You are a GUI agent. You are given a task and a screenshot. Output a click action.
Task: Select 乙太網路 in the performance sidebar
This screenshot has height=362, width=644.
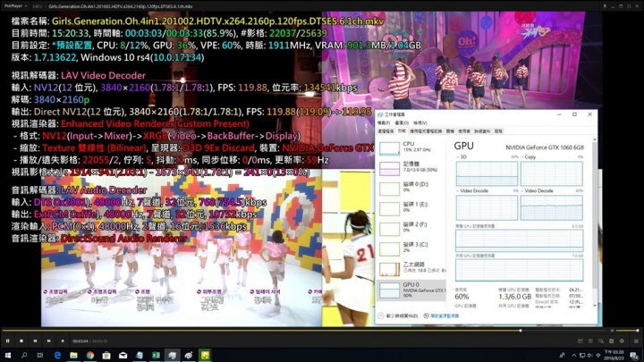[411, 268]
